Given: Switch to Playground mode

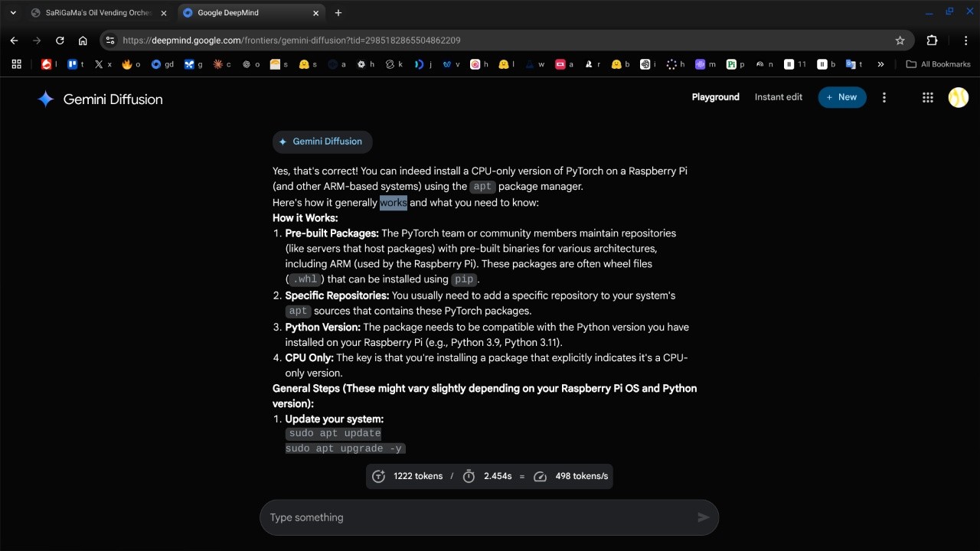Looking at the screenshot, I should point(716,97).
